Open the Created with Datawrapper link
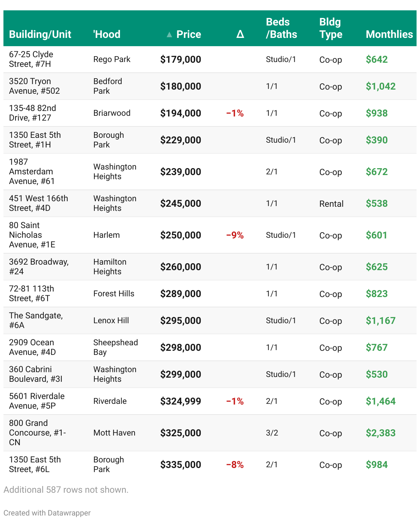This screenshot has height=521, width=420. point(47,513)
